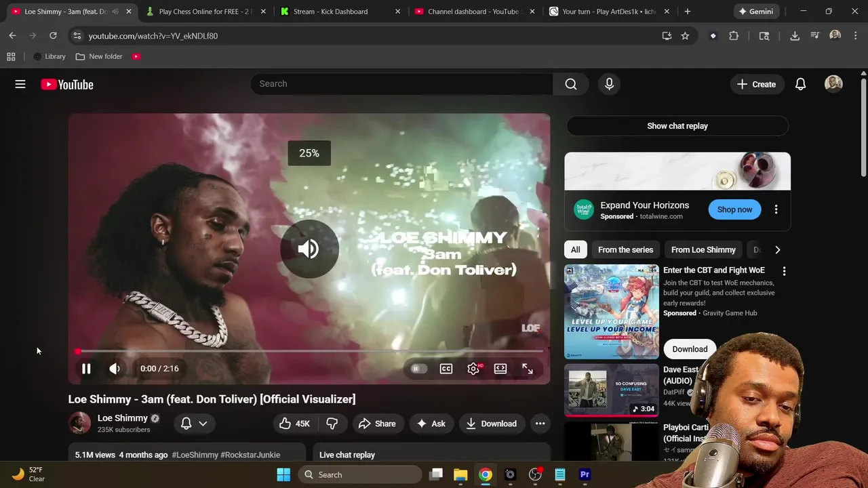Start voice search with microphone

pyautogui.click(x=609, y=84)
